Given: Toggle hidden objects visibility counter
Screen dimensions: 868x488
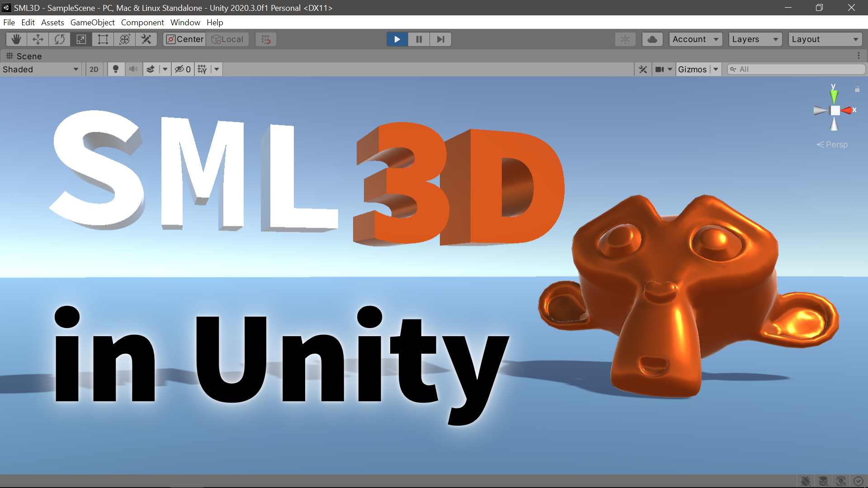Looking at the screenshot, I should (x=183, y=69).
